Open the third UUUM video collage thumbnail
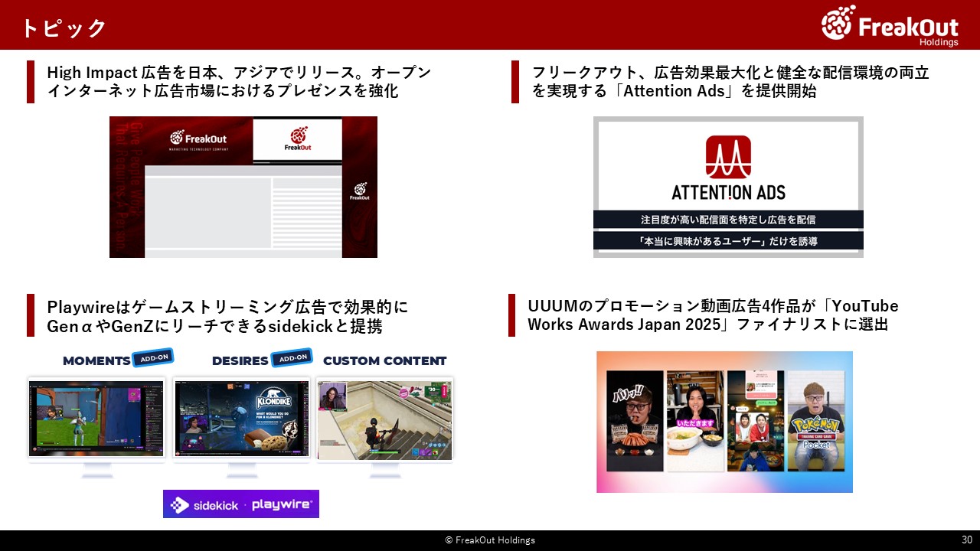This screenshot has width=980, height=551. 756,422
